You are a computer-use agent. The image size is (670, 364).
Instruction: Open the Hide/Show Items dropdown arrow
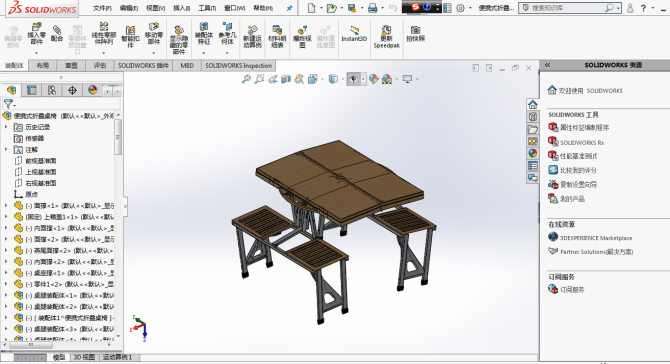[363, 79]
